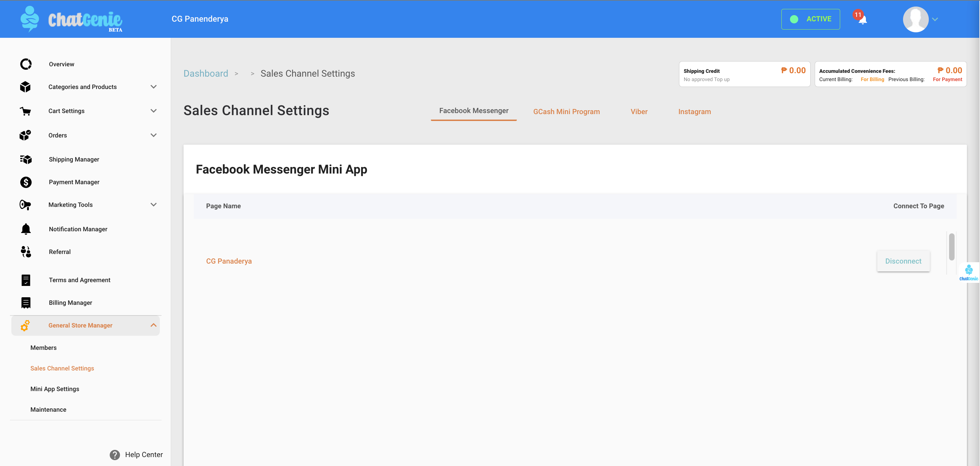Screen dimensions: 980x466
Task: Open the profile dropdown arrow
Action: click(935, 19)
